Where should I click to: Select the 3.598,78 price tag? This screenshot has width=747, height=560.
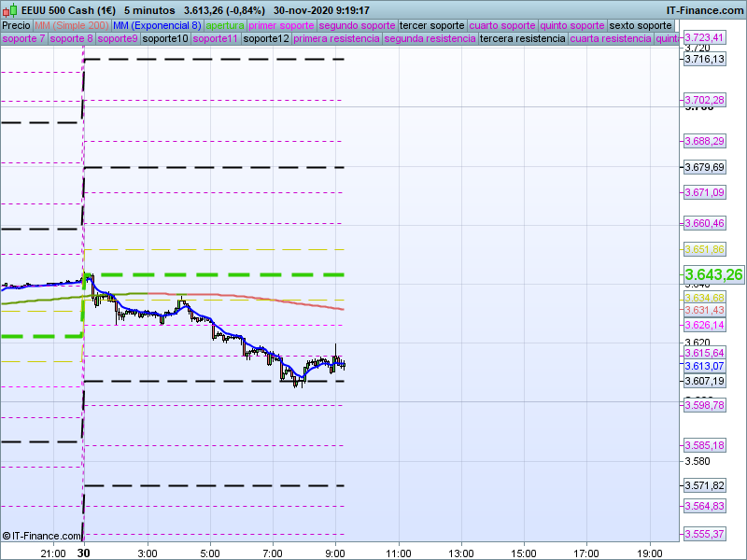[704, 405]
